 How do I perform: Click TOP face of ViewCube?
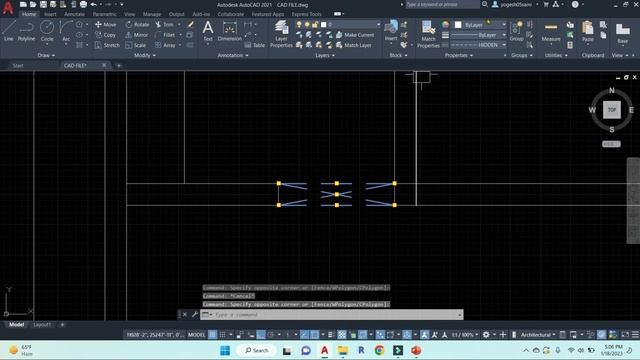[x=611, y=110]
